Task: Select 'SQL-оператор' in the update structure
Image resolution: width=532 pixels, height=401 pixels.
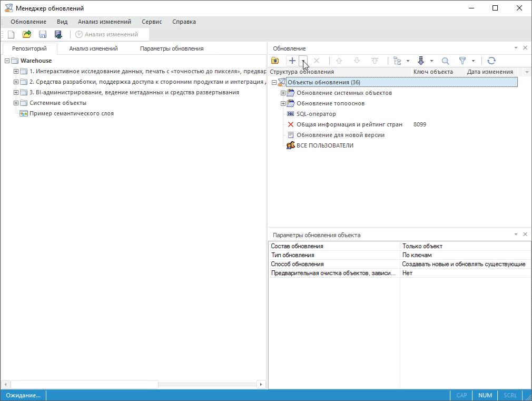Action: click(316, 114)
